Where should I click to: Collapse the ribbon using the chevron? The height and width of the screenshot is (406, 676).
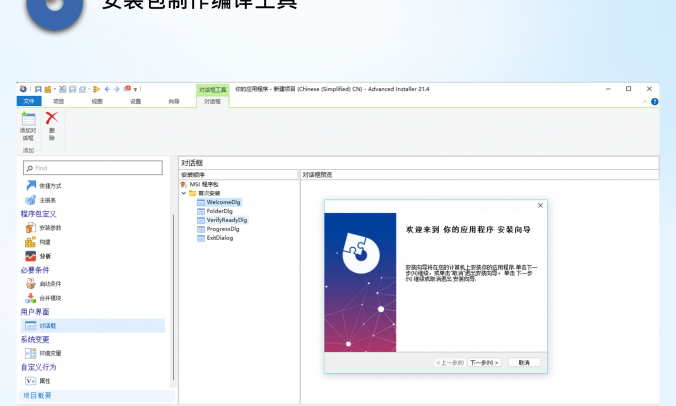(645, 102)
